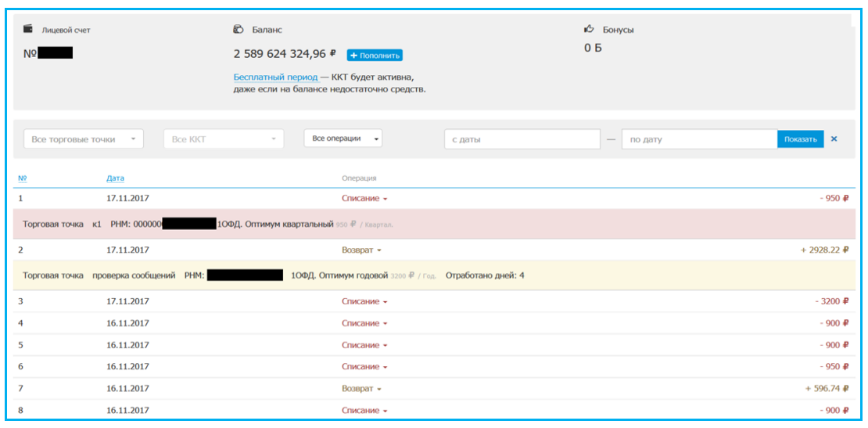Viewport: 868px width, 428px height.
Task: Click the Показать button
Action: pos(800,139)
